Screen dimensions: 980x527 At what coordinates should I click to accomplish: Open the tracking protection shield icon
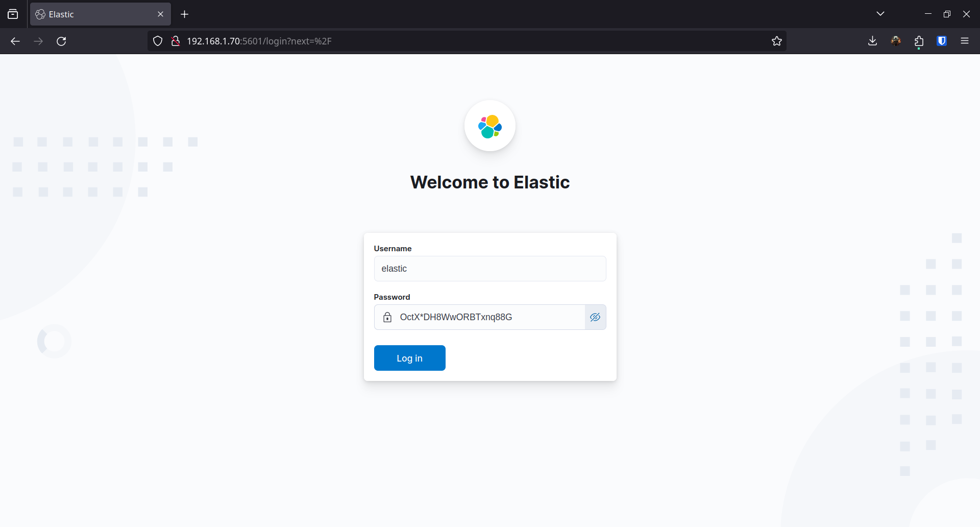[x=158, y=41]
